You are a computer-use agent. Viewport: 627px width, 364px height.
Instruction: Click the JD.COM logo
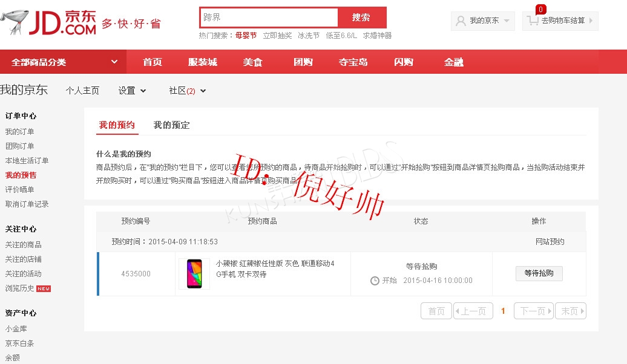[48, 22]
